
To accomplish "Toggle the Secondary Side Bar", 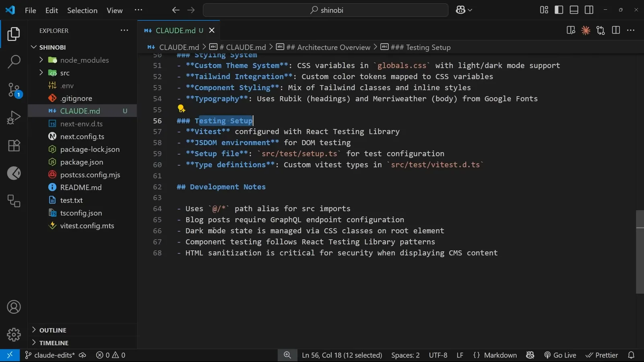I will coord(589,10).
